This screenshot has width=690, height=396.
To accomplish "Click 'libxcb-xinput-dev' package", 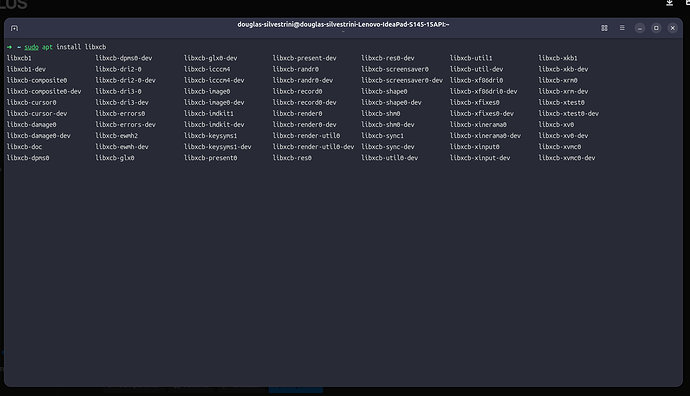I will pyautogui.click(x=480, y=158).
